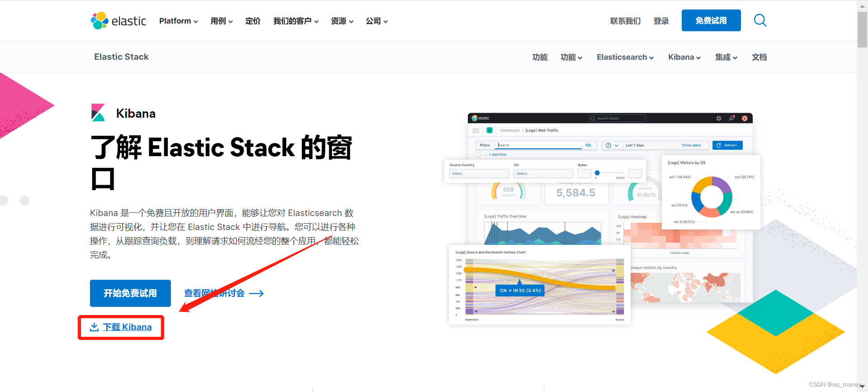
Task: Click Show dates in dashboard screenshot
Action: (691, 145)
